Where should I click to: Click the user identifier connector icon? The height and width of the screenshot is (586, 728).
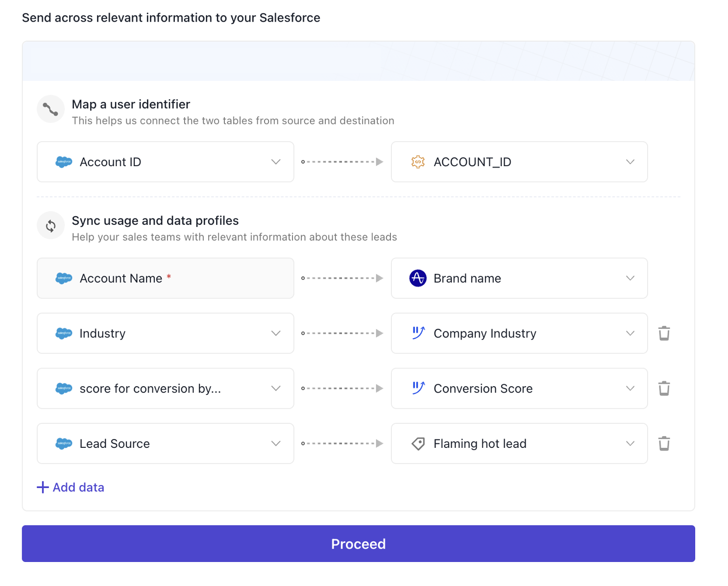(51, 109)
